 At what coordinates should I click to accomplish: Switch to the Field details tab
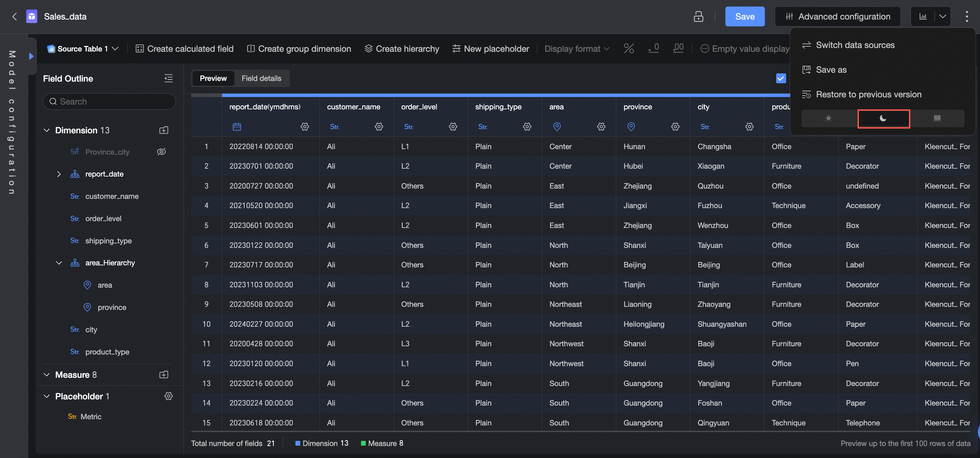[x=261, y=78]
